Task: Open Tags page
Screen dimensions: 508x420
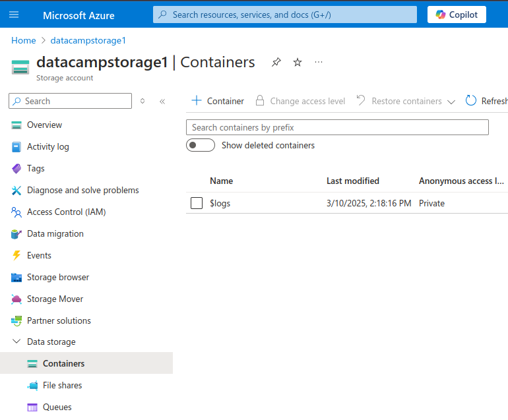Action: coord(36,168)
